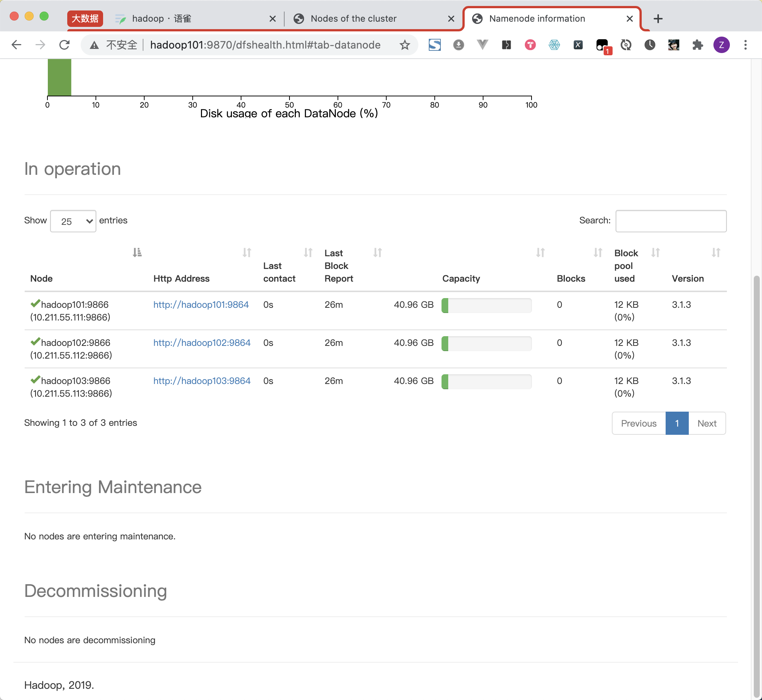Bookmark page with the star icon
This screenshot has width=762, height=700.
pos(405,45)
